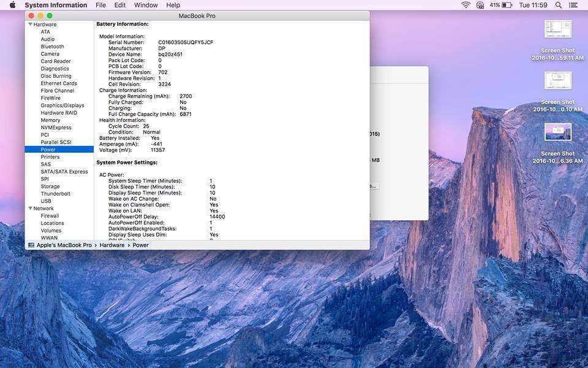The image size is (588, 368).
Task: Select SATA/SATA Express in the sidebar
Action: click(x=64, y=172)
